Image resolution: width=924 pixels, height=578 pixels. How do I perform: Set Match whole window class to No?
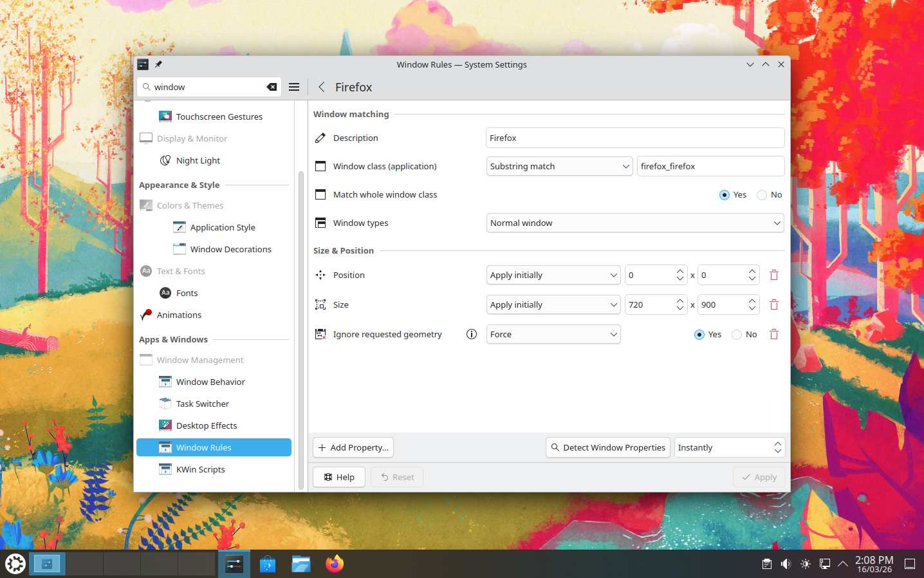coord(770,194)
